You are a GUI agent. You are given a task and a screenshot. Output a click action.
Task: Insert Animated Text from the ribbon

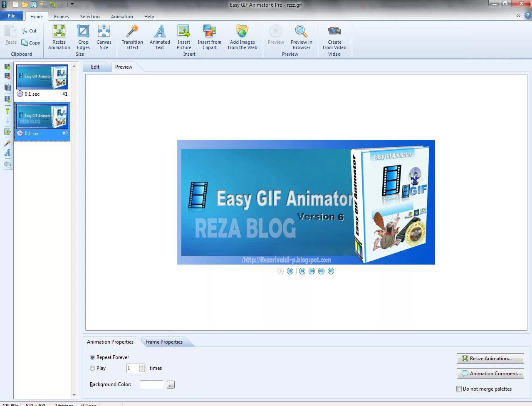point(160,37)
